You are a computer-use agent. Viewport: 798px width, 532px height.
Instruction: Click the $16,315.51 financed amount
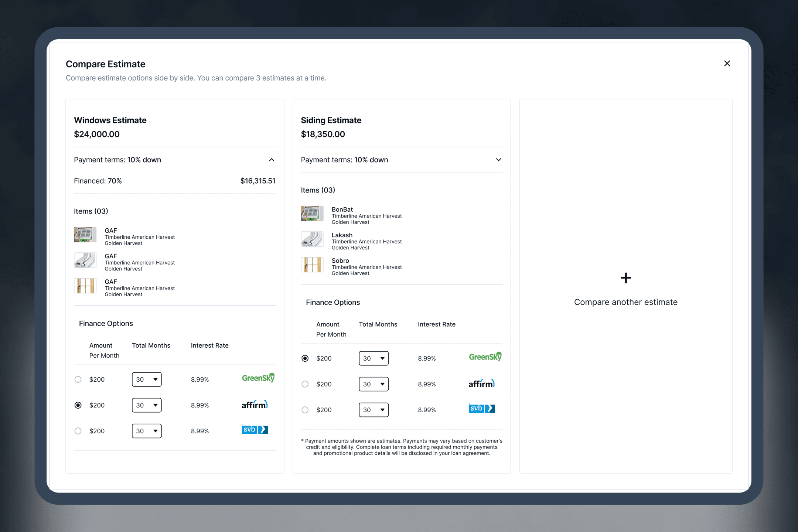point(258,181)
